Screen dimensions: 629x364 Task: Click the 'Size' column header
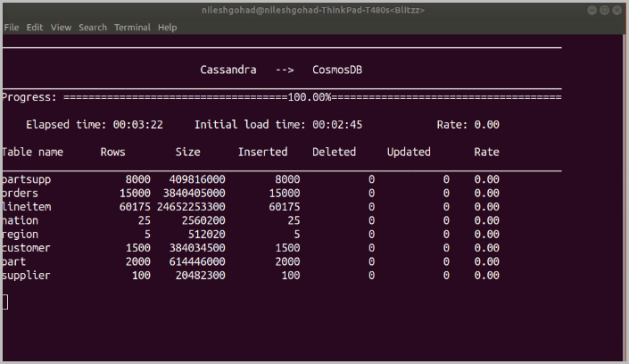(187, 152)
